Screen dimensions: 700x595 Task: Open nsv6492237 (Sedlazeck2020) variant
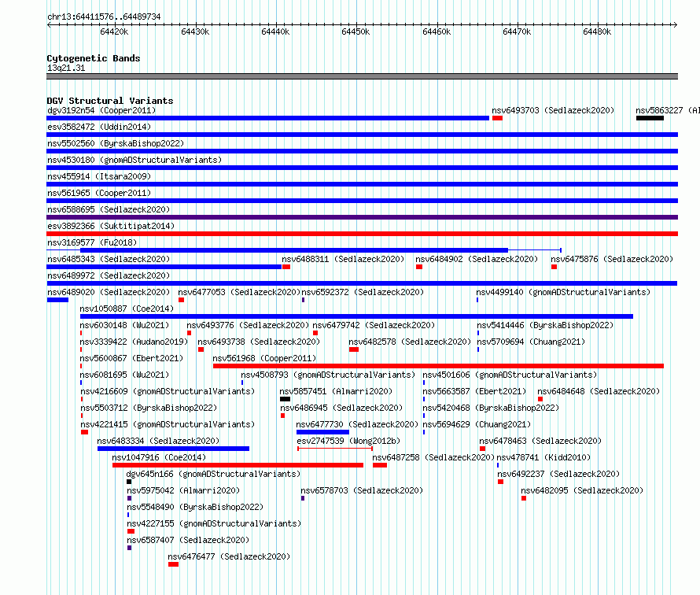(x=559, y=474)
